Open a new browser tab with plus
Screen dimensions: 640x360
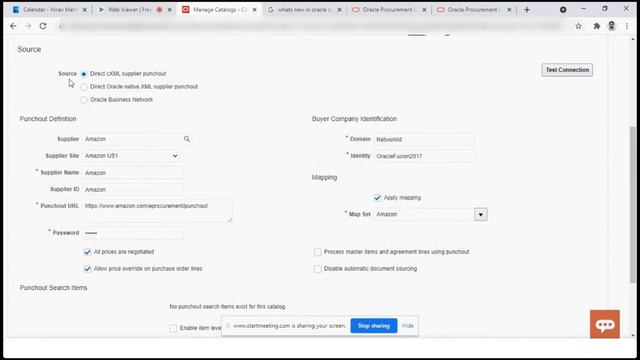tap(527, 9)
